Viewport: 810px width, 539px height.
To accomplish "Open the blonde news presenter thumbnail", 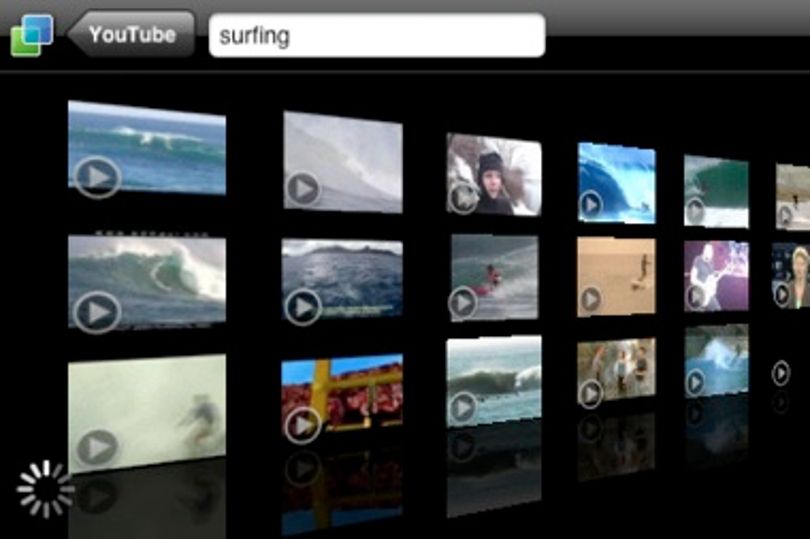I will click(790, 275).
